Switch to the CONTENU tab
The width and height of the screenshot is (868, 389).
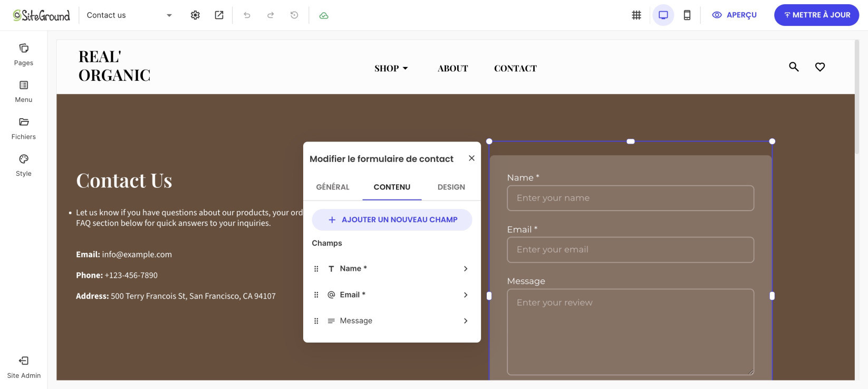(392, 187)
